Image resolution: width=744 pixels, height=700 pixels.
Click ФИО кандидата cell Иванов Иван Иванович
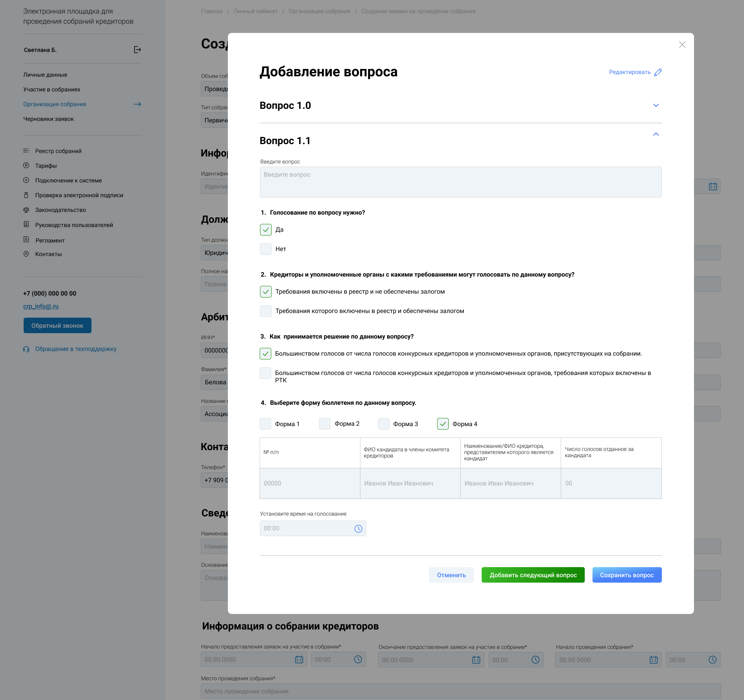(x=410, y=483)
